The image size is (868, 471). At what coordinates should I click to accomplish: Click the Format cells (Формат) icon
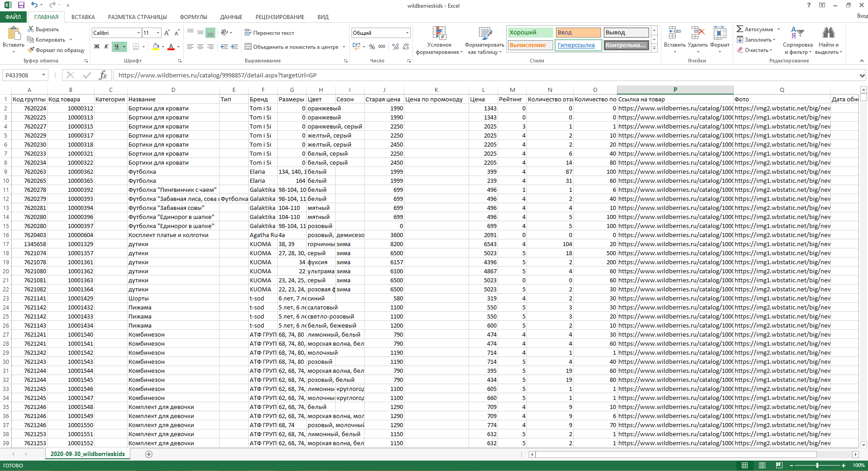coord(720,33)
